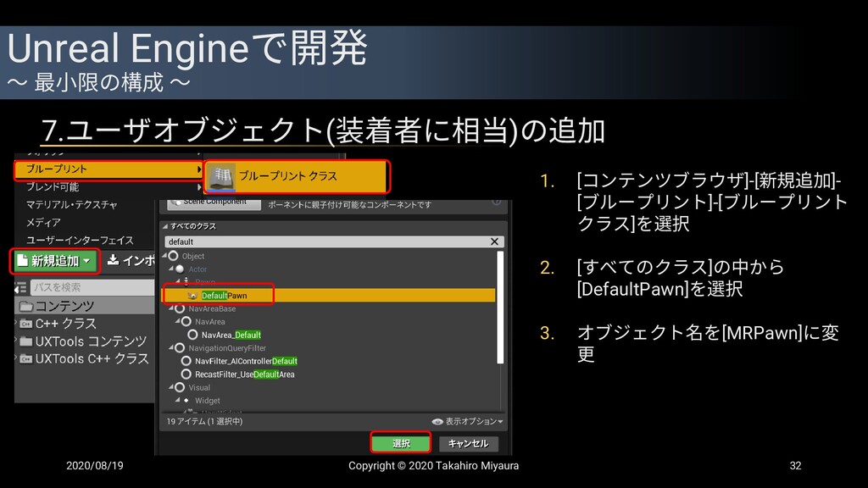Image resolution: width=868 pixels, height=488 pixels.
Task: Focus the パスを検索 search field
Action: (x=92, y=287)
